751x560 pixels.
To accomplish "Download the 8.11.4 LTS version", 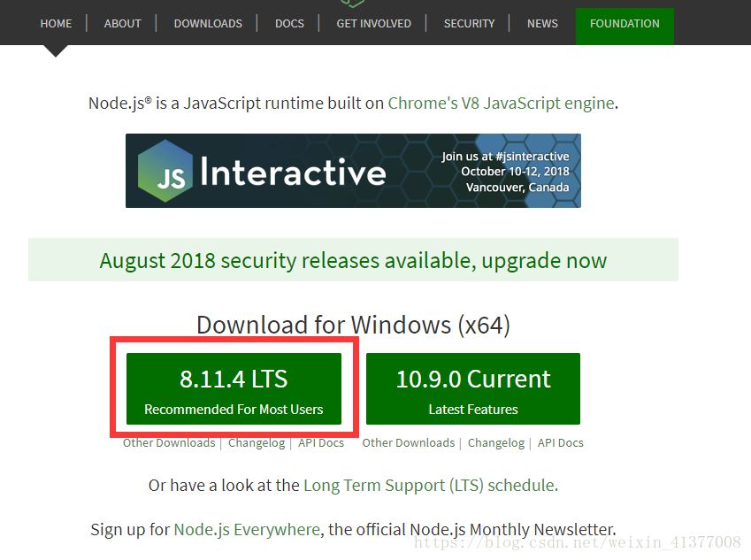I will [x=234, y=388].
